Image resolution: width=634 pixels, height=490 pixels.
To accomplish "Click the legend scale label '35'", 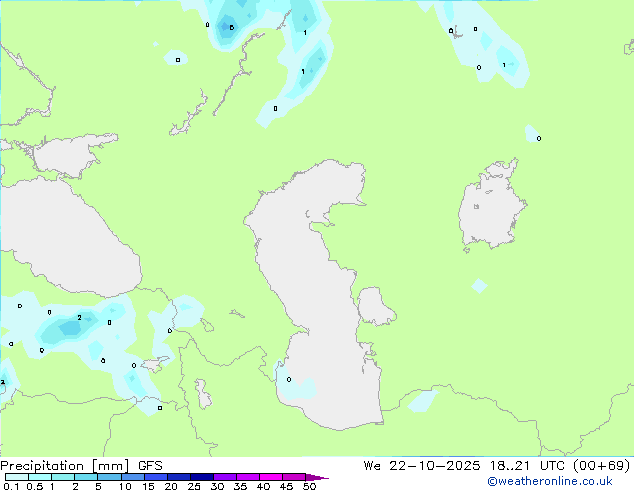I will click(x=240, y=486).
